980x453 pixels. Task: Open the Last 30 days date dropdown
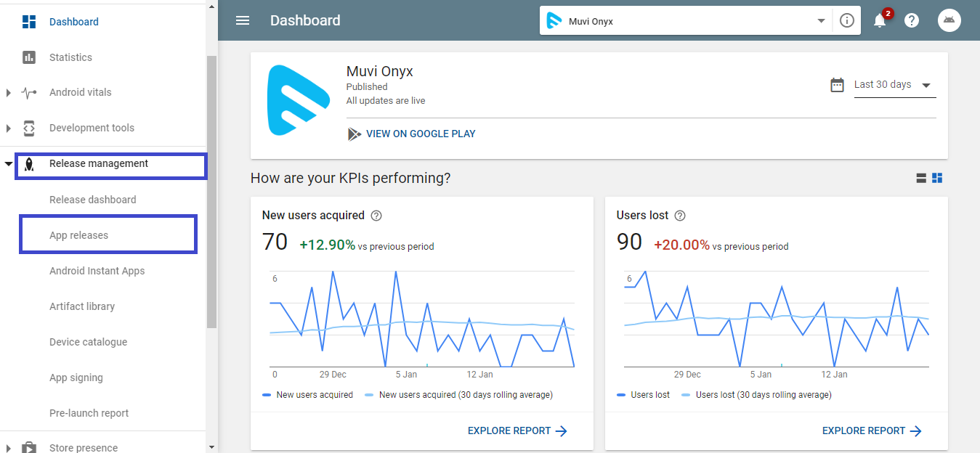pos(895,85)
